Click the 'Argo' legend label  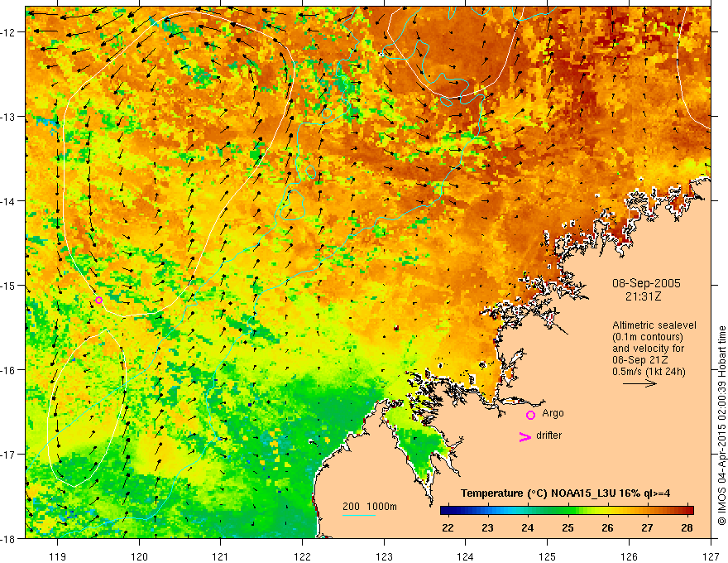tap(553, 413)
